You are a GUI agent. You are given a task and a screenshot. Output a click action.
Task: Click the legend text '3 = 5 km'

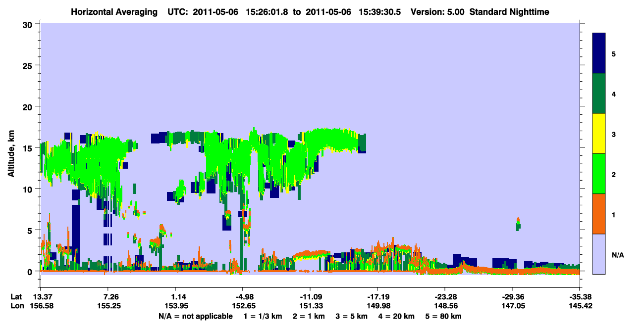352,316
